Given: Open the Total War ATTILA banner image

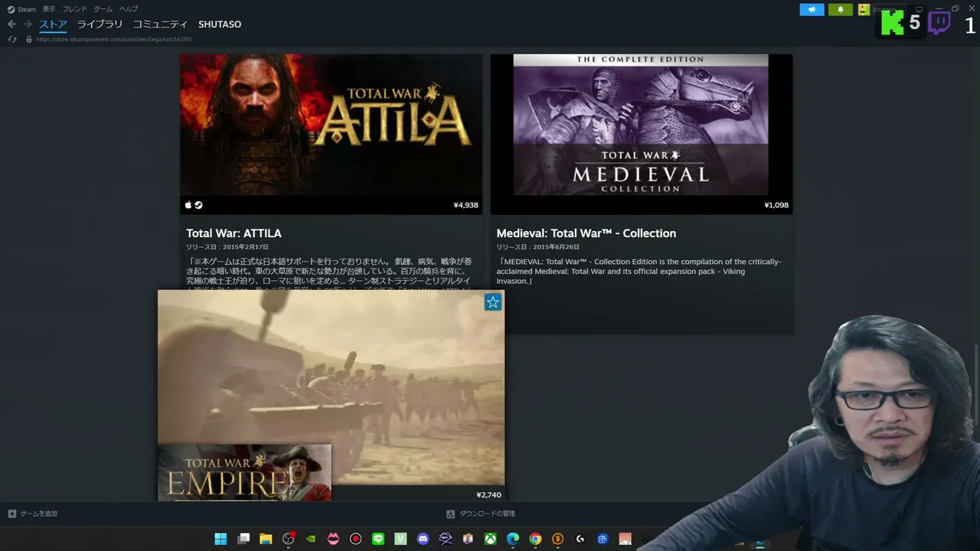Looking at the screenshot, I should click(x=331, y=126).
